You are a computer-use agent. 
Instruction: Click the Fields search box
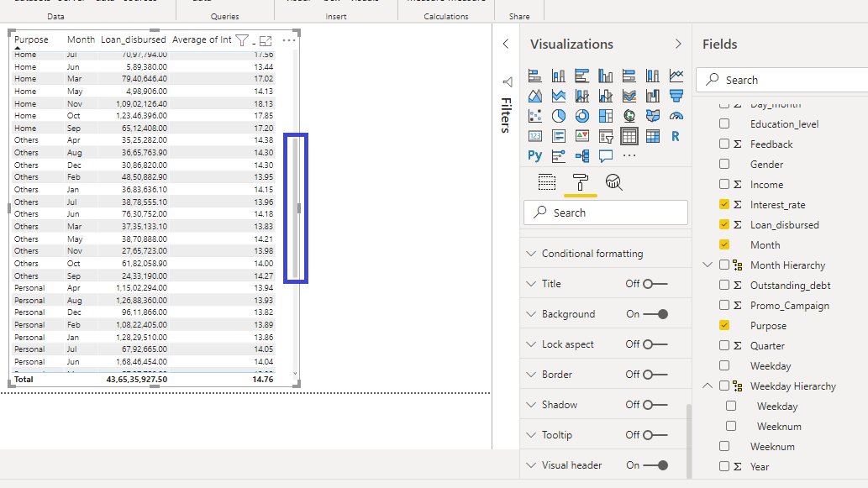(x=781, y=81)
